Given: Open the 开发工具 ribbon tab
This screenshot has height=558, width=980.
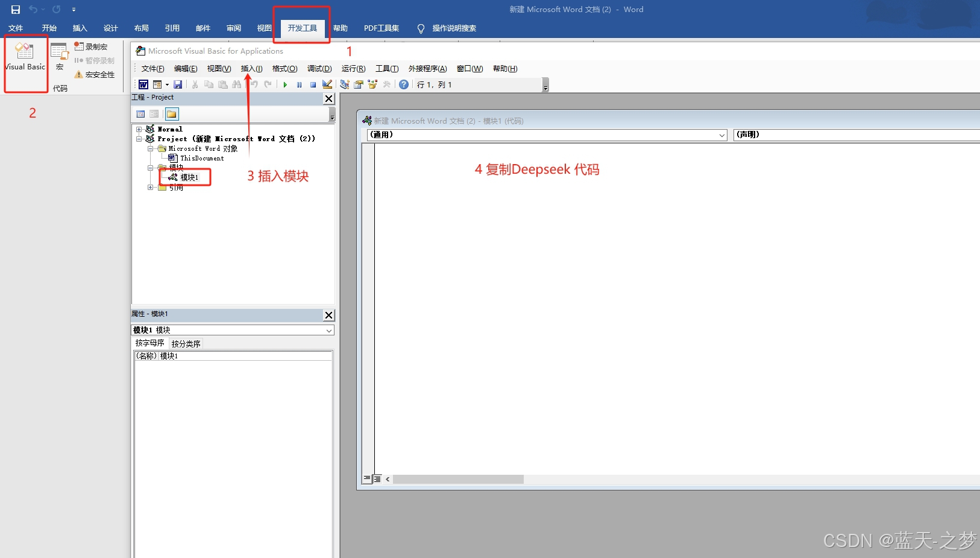Looking at the screenshot, I should (x=302, y=28).
